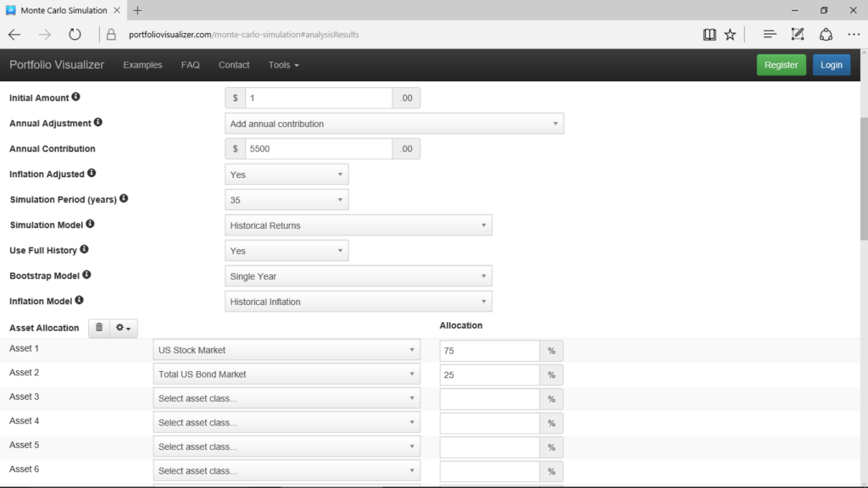Click the trash icon to clear asset allocations
868x488 pixels.
(98, 328)
